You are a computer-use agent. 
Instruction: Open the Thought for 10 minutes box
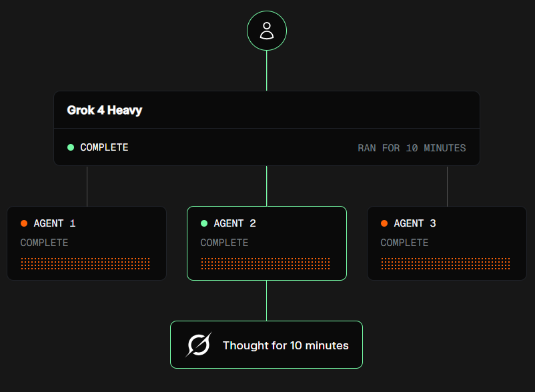266,345
